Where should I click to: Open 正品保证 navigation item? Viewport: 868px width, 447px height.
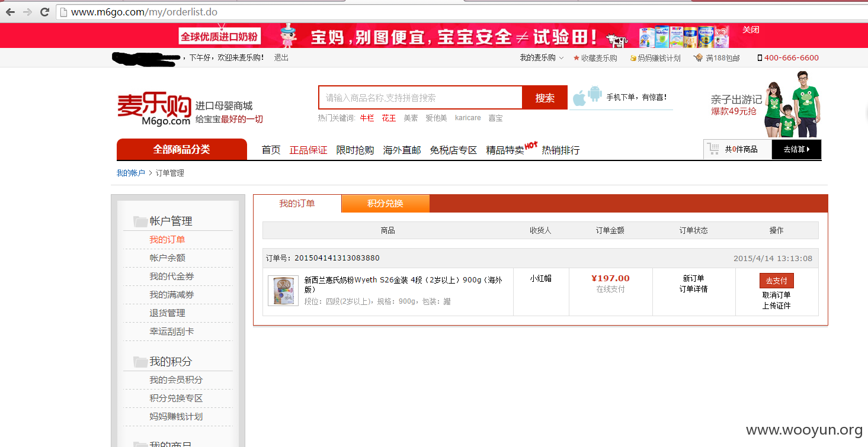coord(308,150)
